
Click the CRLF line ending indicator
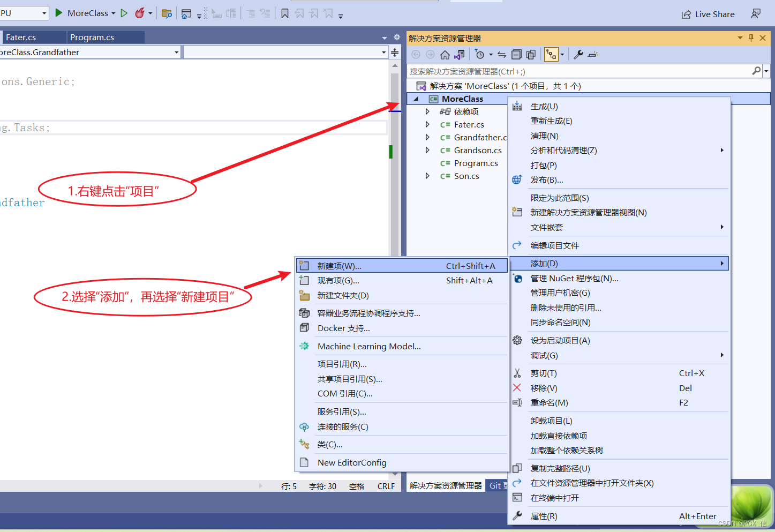[386, 486]
